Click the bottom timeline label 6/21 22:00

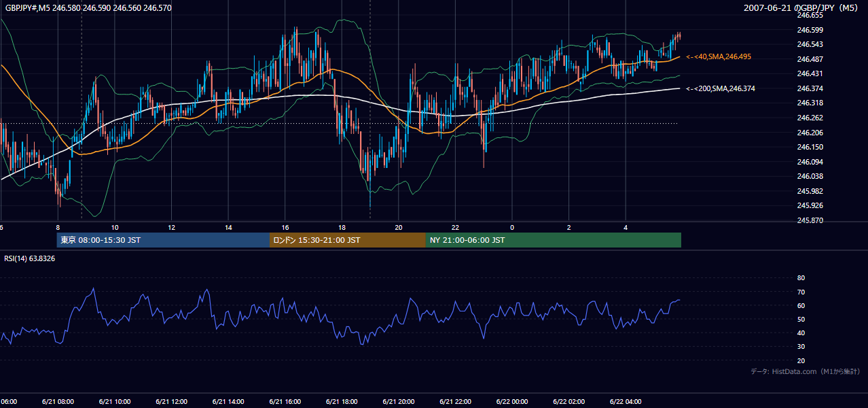[455, 402]
